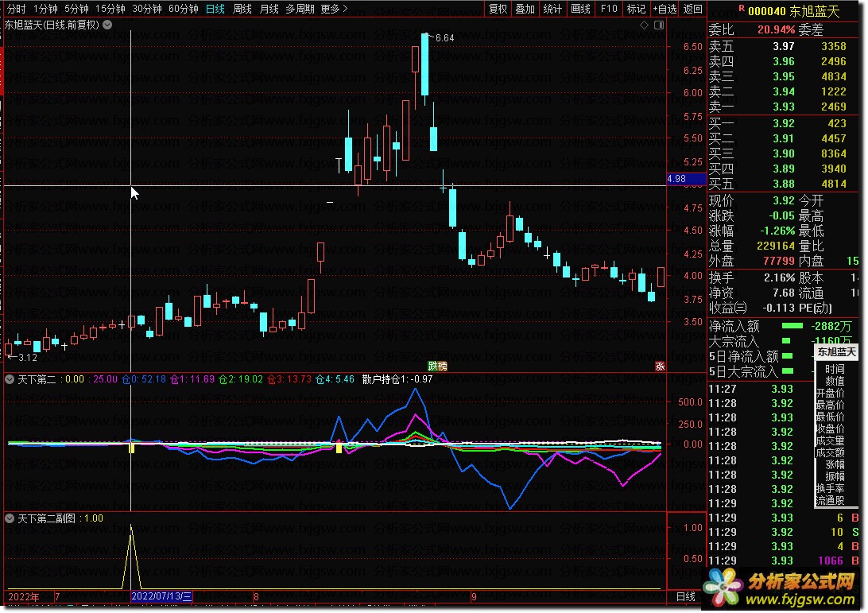Open the 复权 adjustment menu
This screenshot has width=868, height=613.
pyautogui.click(x=498, y=9)
